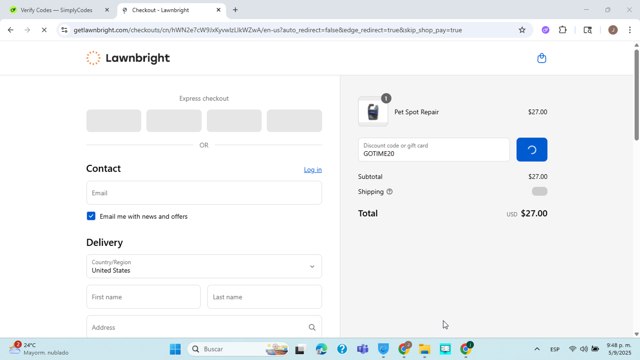Click the ESP language indicator
640x360 pixels.
coord(554,349)
